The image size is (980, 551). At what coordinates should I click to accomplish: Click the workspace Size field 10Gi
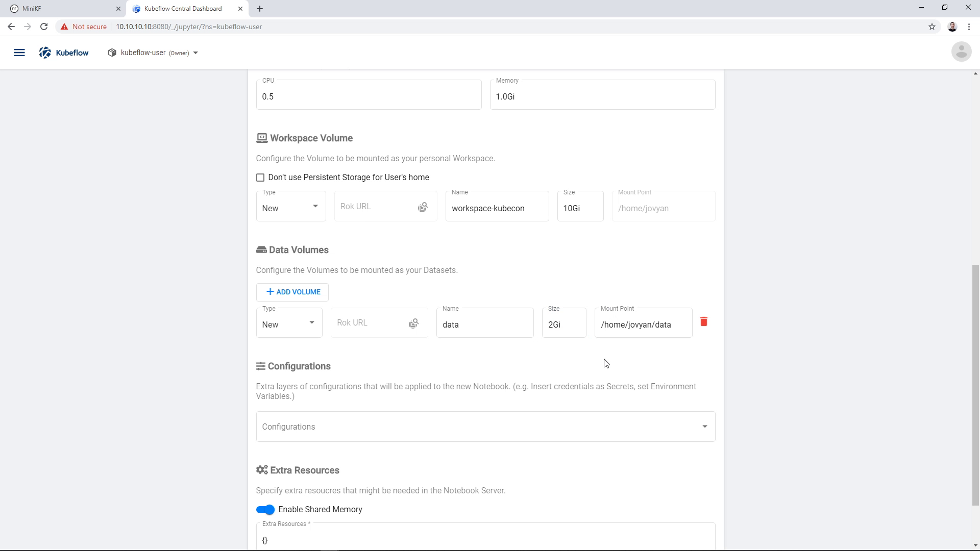[580, 206]
